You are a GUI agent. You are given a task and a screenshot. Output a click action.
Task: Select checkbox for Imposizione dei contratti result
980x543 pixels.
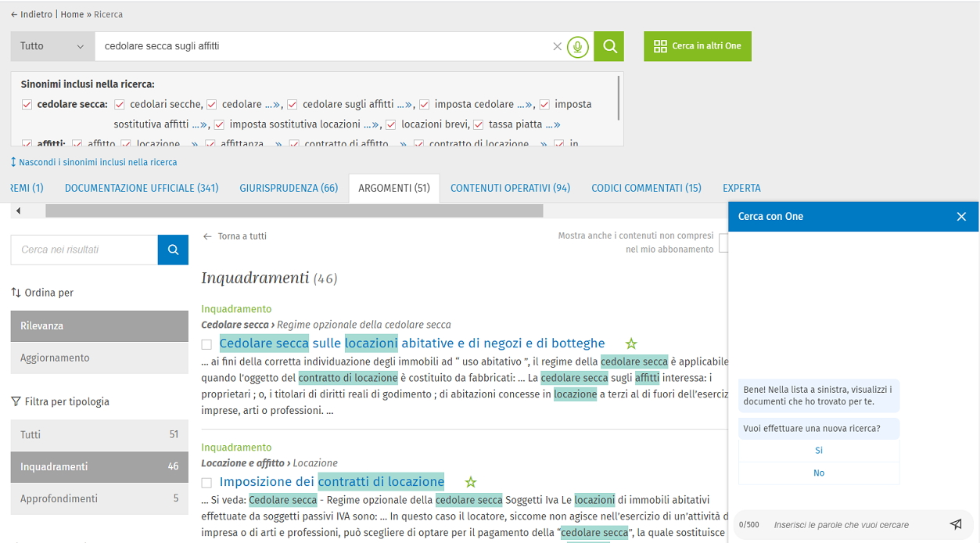pyautogui.click(x=206, y=483)
